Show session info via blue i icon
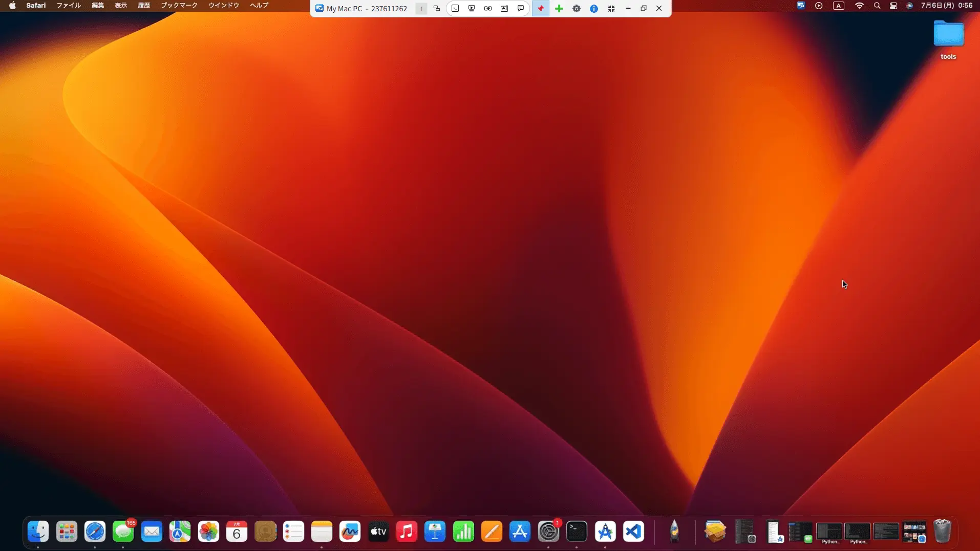Screen dimensions: 980x551 (594, 9)
